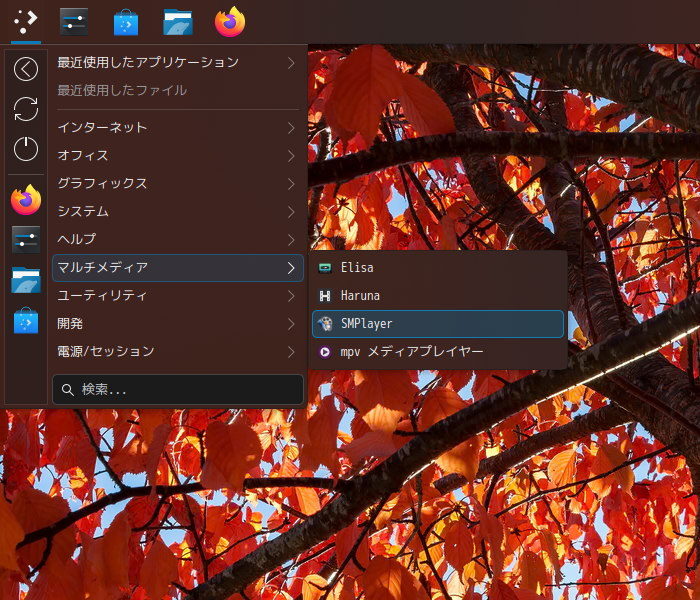The width and height of the screenshot is (700, 600).
Task: Expand the インターネット category arrow
Action: [x=291, y=128]
